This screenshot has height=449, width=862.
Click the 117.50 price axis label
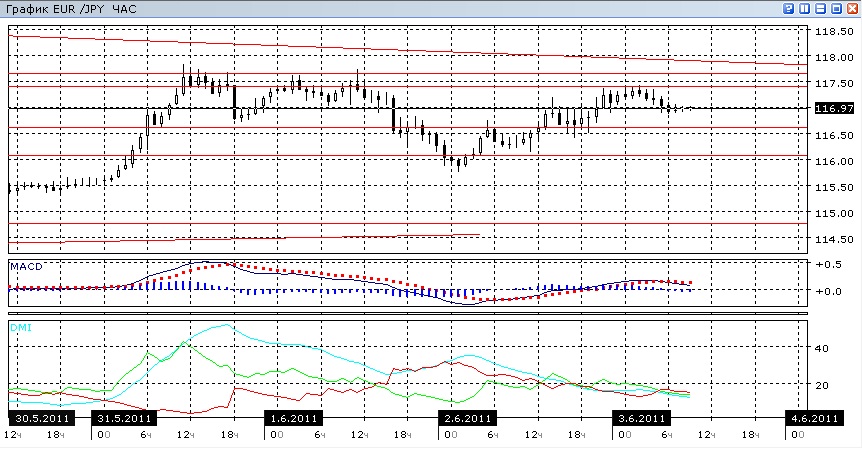click(x=834, y=84)
